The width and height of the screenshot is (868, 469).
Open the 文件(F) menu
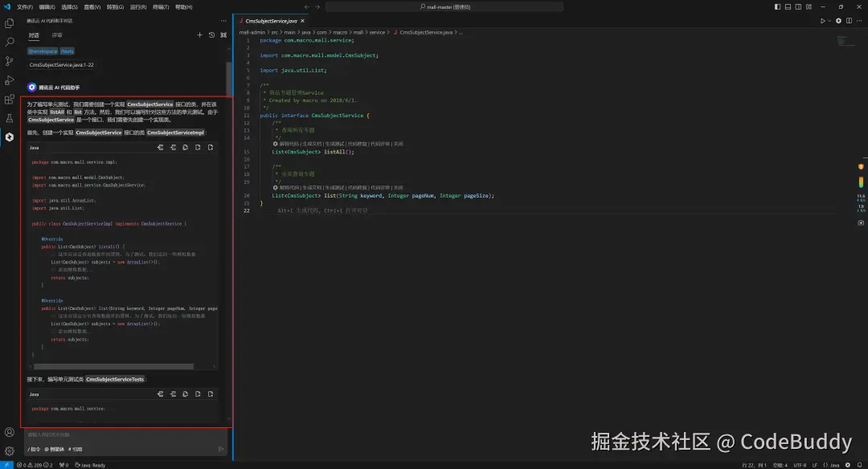pos(24,7)
